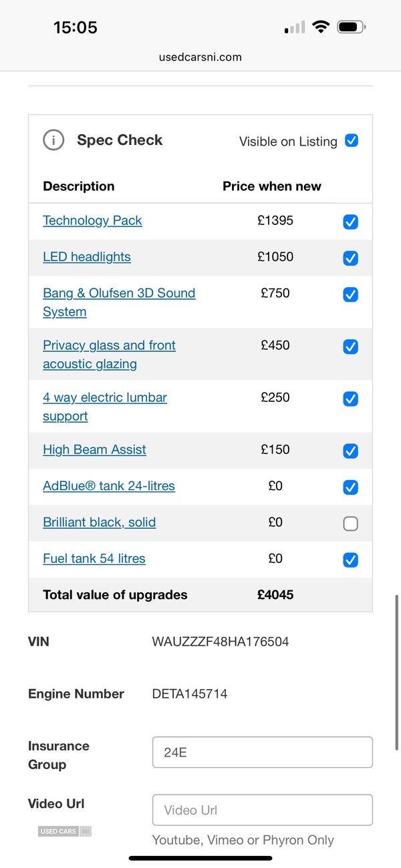Uncheck the High Beam Assist checkbox

point(350,451)
